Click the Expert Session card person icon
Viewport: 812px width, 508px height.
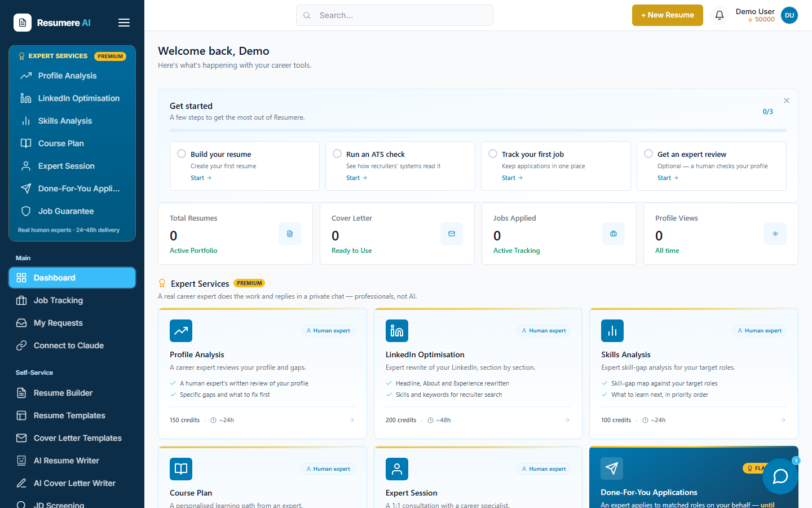[x=397, y=469]
